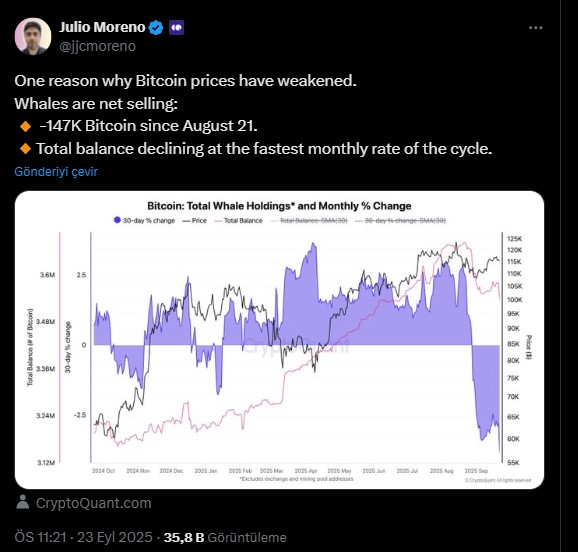The width and height of the screenshot is (578, 552).
Task: Click the 2025 Sep label on chart axis
Action: coord(476,471)
